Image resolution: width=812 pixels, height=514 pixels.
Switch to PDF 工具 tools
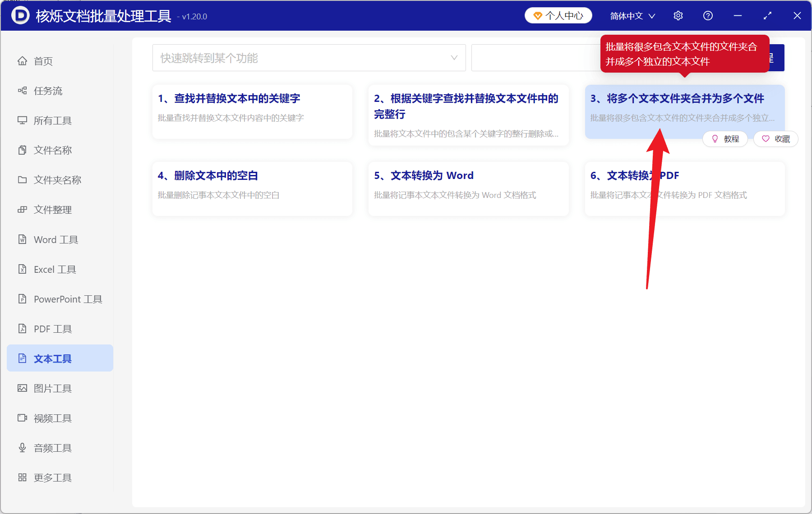point(52,329)
